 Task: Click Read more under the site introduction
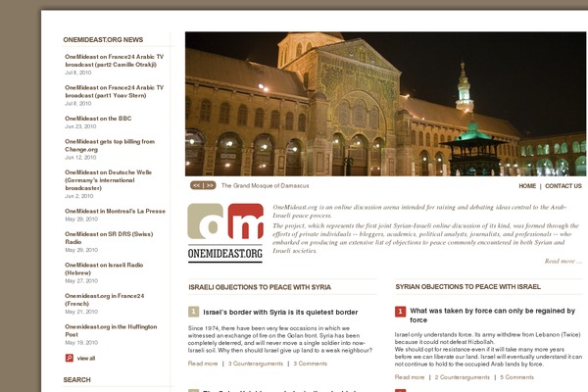[x=563, y=261]
